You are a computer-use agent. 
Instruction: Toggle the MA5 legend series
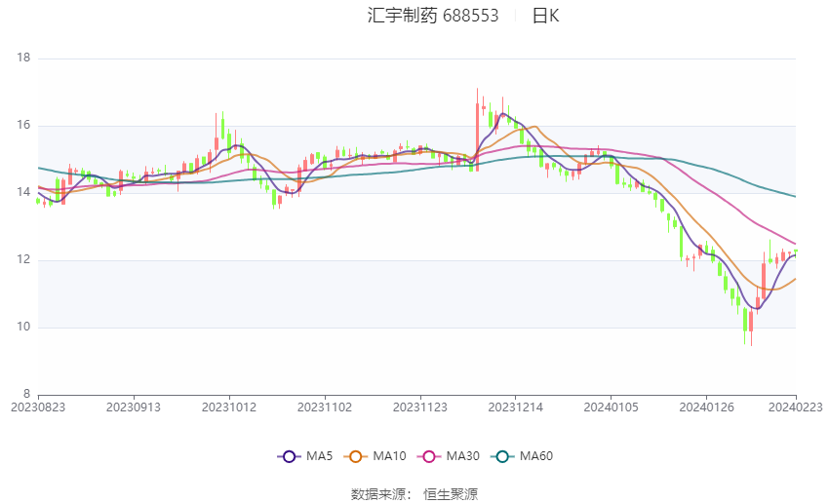tap(305, 456)
